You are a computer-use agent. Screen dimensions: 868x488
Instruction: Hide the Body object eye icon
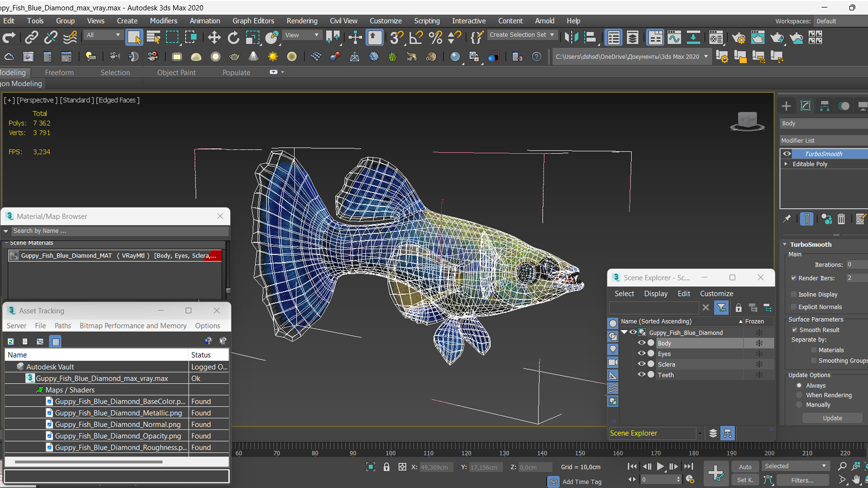(x=641, y=343)
